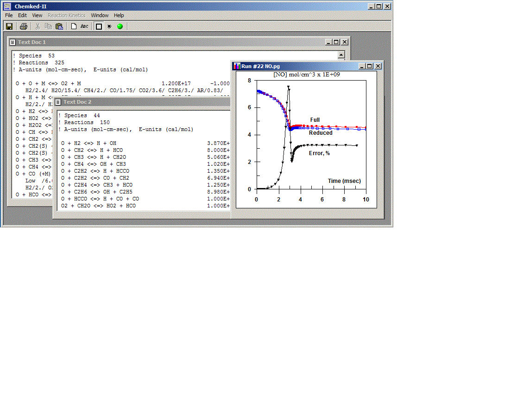Toggle the square frame toolbar button
The width and height of the screenshot is (523, 420).
click(99, 26)
